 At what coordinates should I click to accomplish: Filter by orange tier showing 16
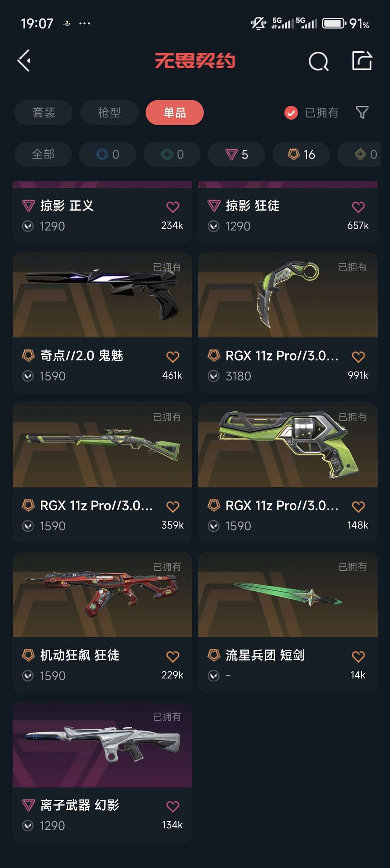301,154
